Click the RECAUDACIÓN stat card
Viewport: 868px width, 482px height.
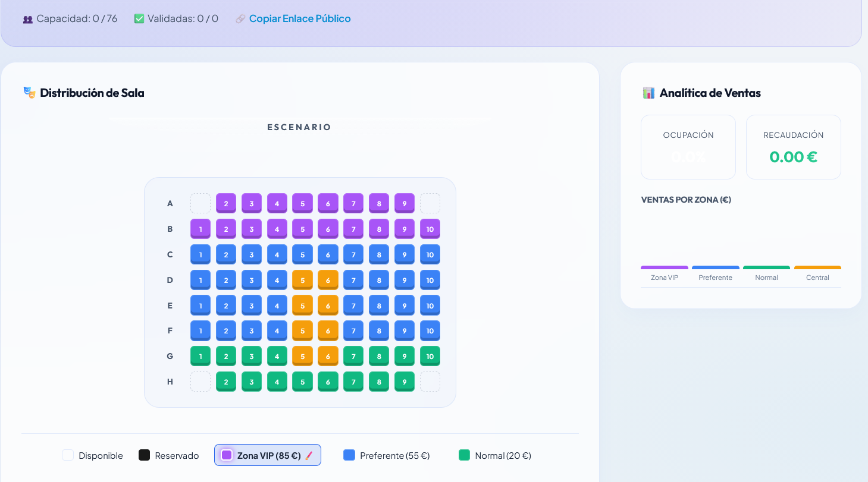coord(794,147)
